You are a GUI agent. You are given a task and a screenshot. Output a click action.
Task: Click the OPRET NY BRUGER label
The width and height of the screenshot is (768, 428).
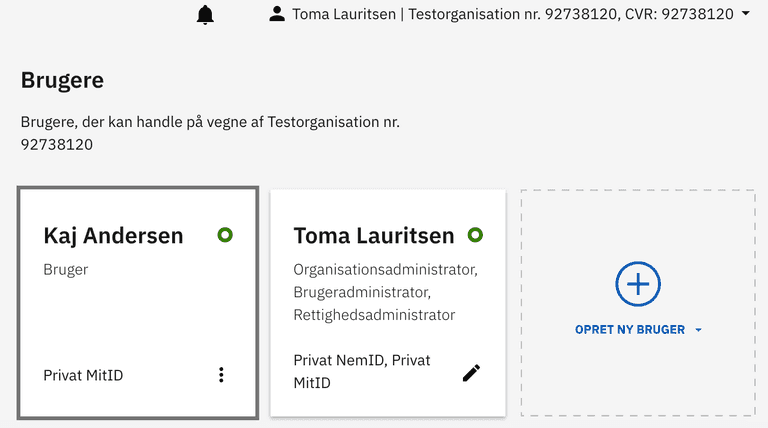[x=629, y=330]
